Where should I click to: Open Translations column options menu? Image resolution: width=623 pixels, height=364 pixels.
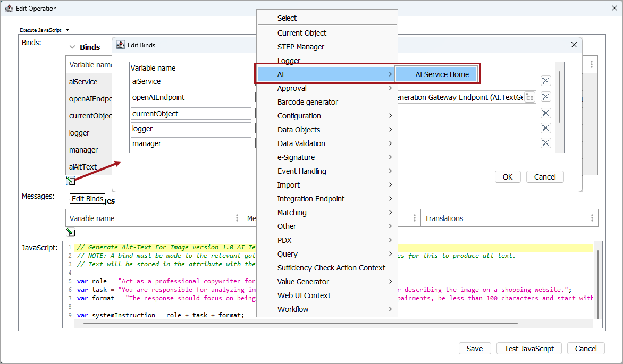592,218
